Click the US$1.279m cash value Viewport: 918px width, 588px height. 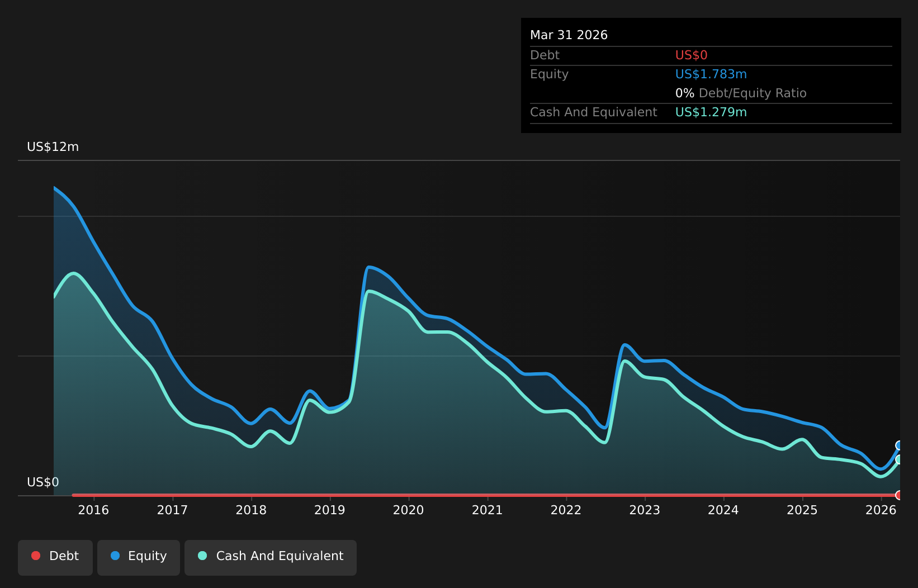click(x=711, y=112)
